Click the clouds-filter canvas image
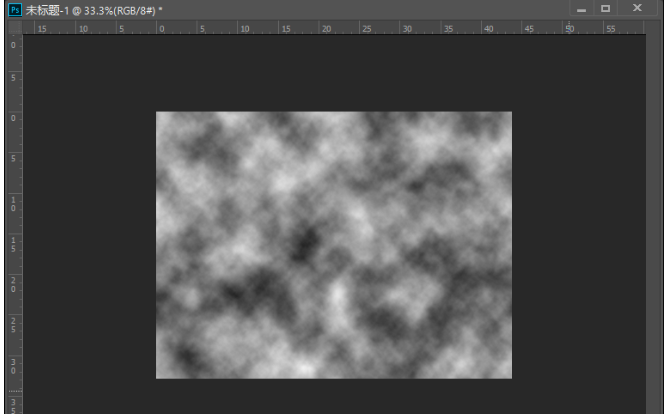Screen dimensions: 665x414 tap(334, 245)
